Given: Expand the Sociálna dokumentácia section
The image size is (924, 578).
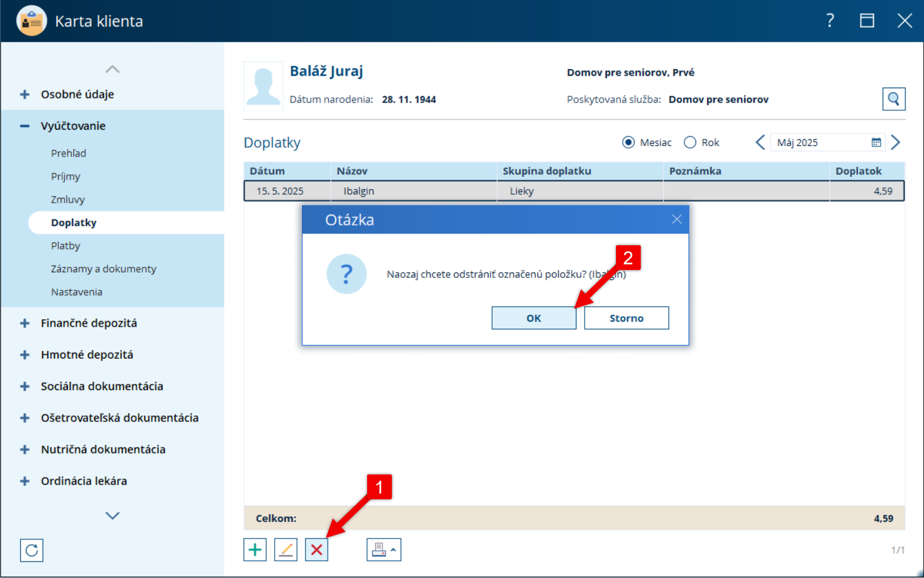Looking at the screenshot, I should [25, 386].
